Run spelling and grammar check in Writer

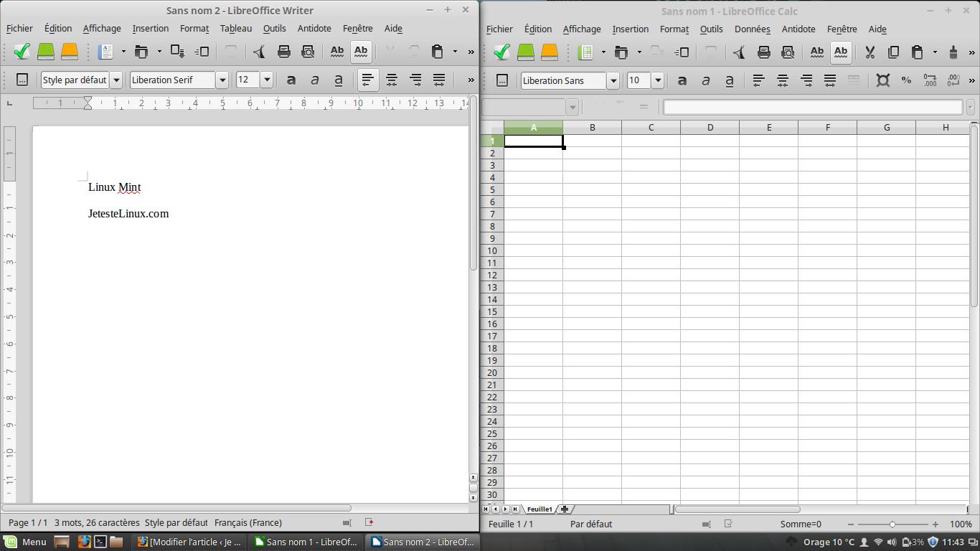click(x=336, y=51)
